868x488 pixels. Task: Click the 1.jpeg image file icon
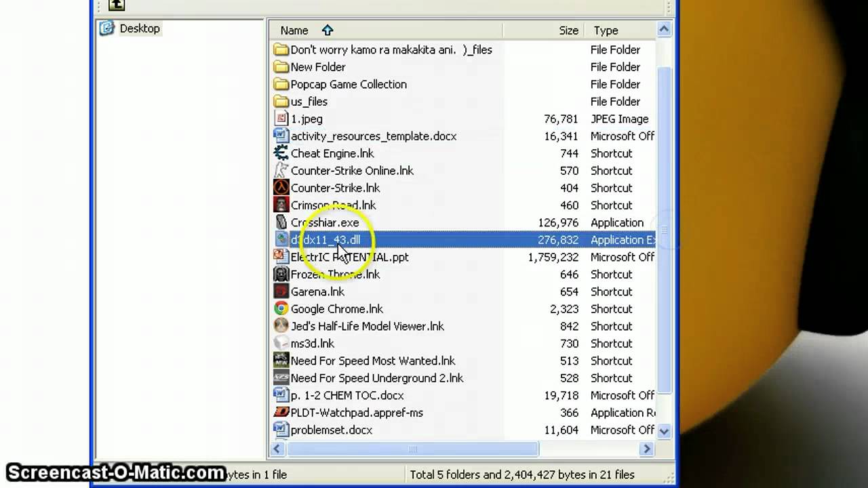pos(281,119)
